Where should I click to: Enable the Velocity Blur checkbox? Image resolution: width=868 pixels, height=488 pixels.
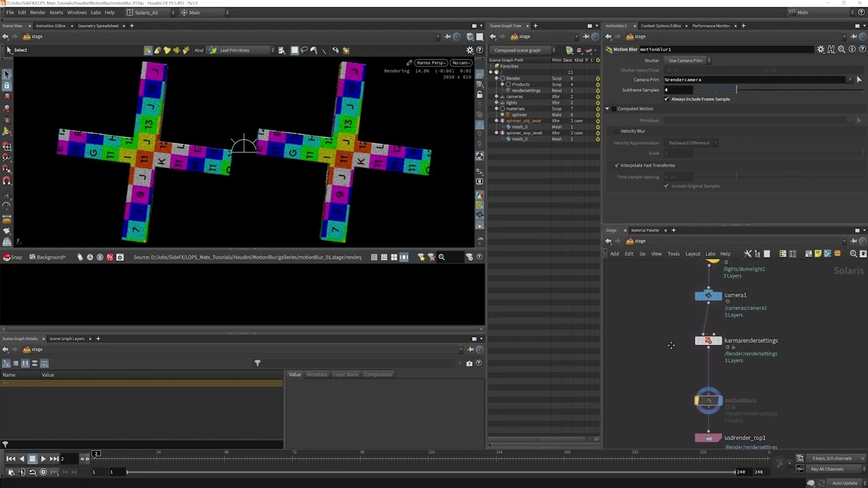point(617,131)
